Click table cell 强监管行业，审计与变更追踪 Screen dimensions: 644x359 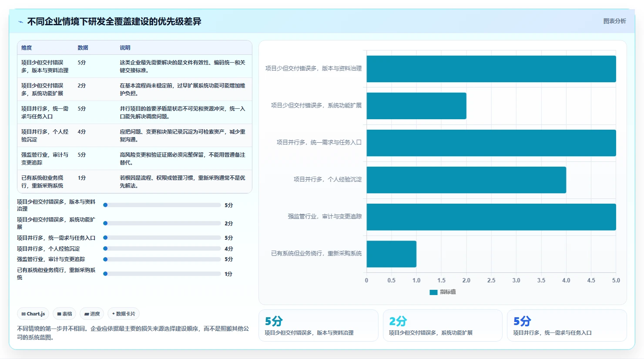[45, 158]
